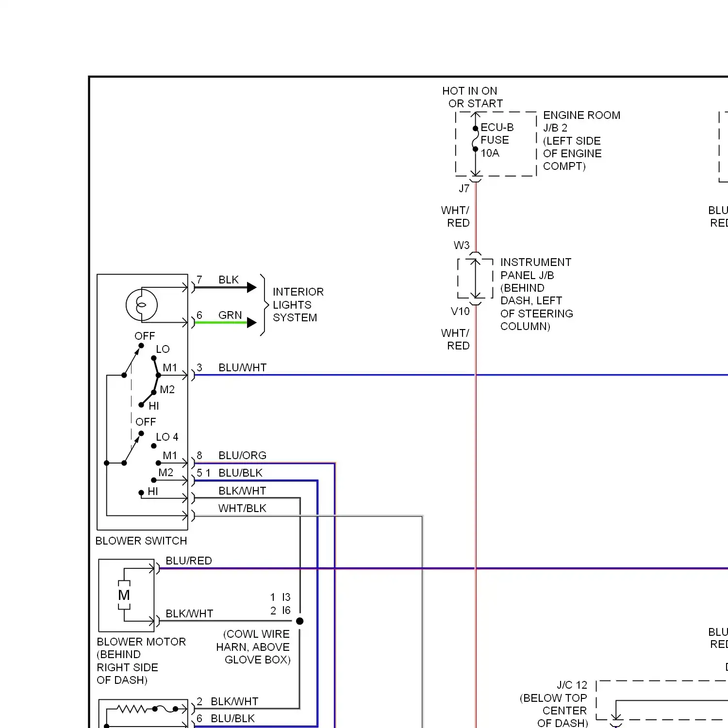Viewport: 728px width, 728px height.
Task: Click the BLU/RED wire label at blower motor
Action: pos(189,561)
